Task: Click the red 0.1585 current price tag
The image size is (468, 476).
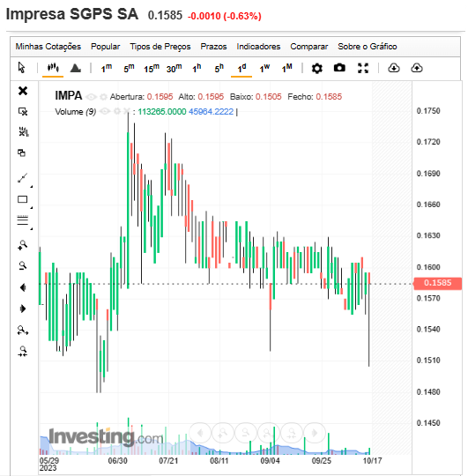Action: click(437, 283)
